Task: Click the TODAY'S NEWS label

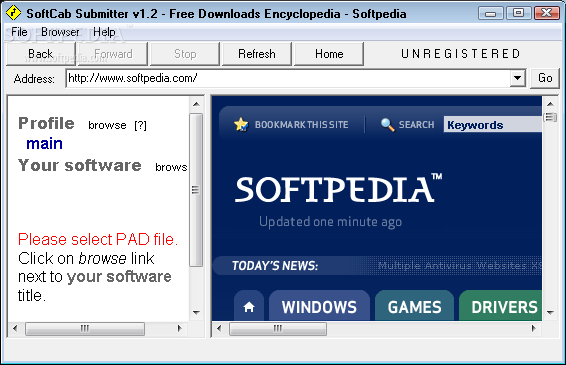Action: (x=275, y=266)
